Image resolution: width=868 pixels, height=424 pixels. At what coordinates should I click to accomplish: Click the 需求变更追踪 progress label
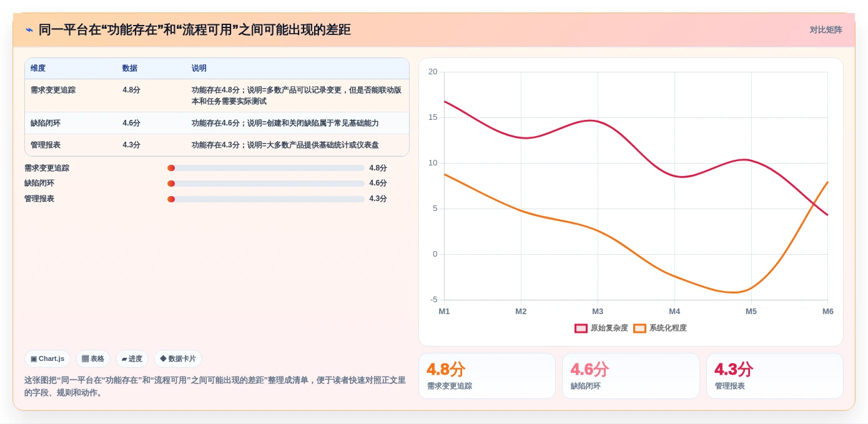(47, 168)
